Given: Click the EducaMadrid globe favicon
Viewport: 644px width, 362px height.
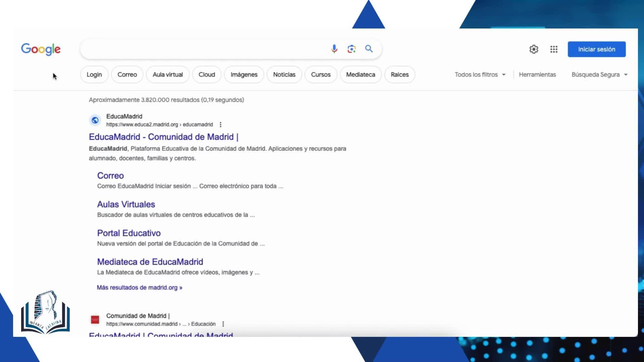Looking at the screenshot, I should click(95, 120).
